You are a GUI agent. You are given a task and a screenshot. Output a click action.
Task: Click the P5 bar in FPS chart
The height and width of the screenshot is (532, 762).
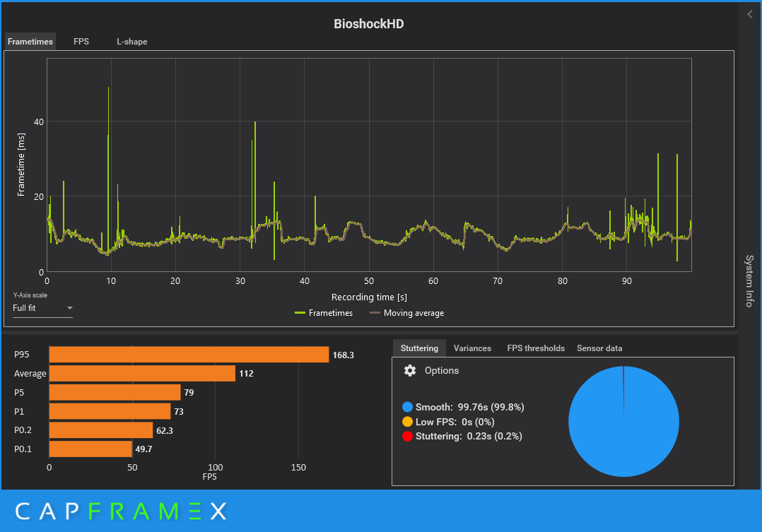tap(115, 393)
